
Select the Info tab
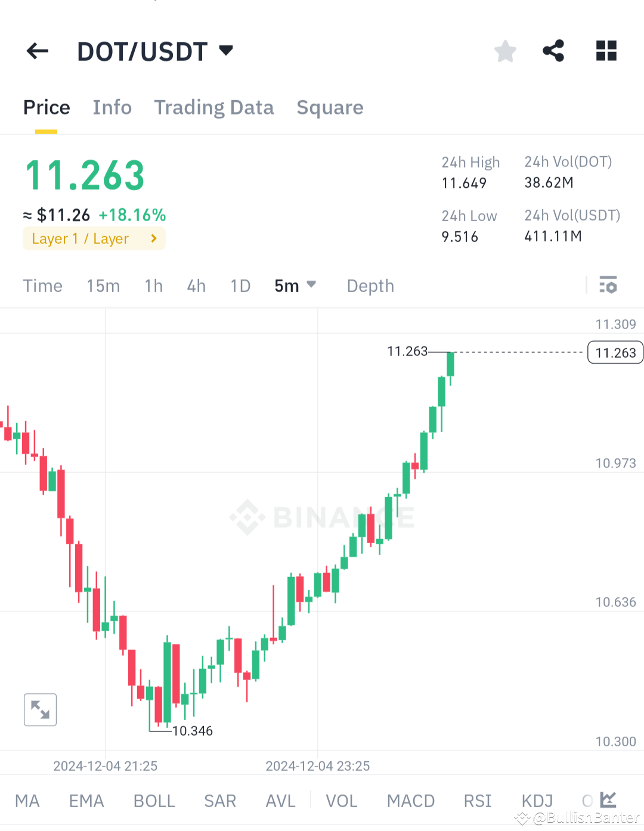click(x=112, y=108)
